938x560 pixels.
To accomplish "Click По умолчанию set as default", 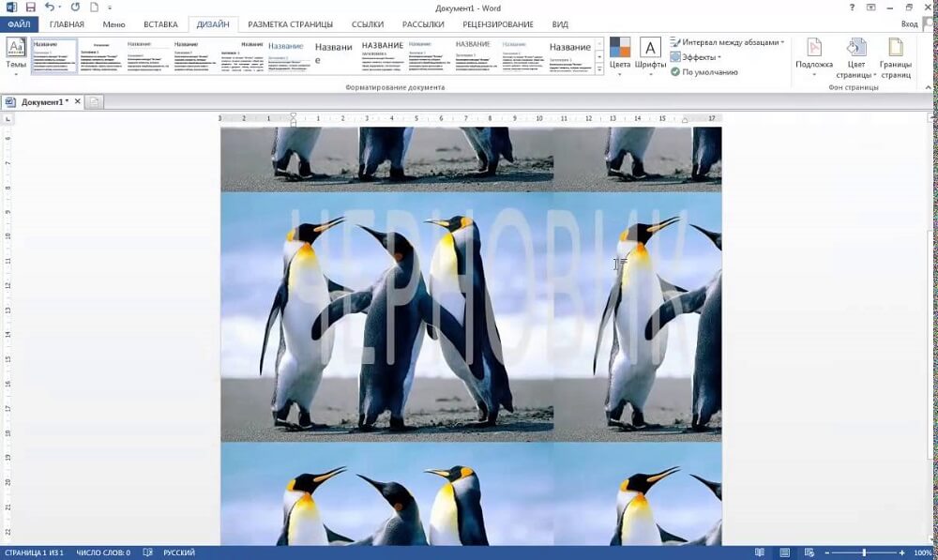I will coord(703,72).
